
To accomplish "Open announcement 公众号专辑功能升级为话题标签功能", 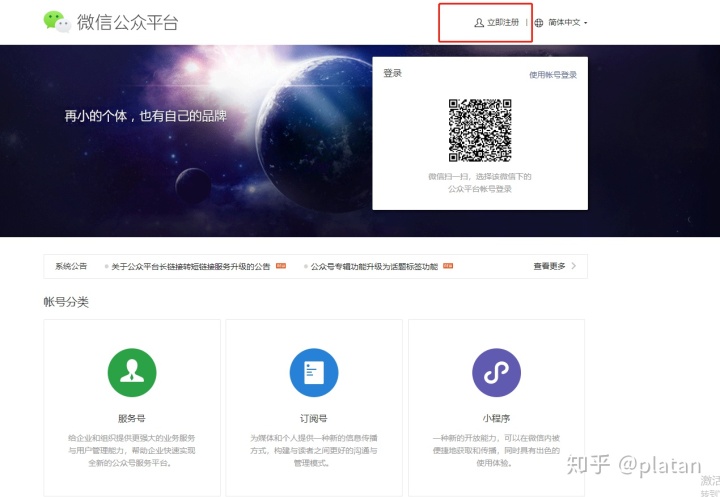I will pyautogui.click(x=374, y=266).
